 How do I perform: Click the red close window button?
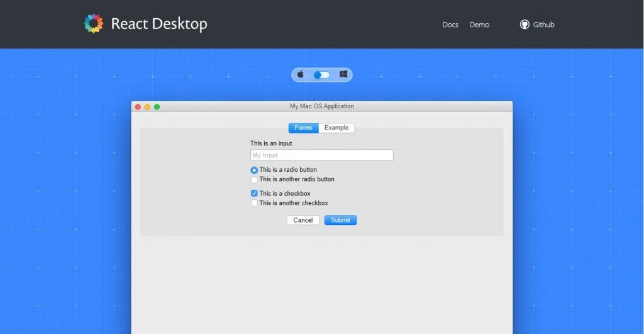tap(138, 107)
